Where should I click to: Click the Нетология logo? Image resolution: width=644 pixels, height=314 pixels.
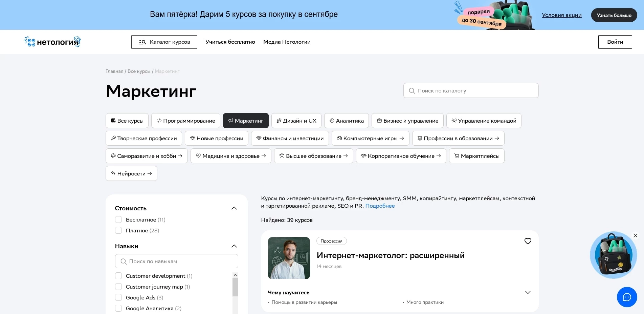(52, 41)
